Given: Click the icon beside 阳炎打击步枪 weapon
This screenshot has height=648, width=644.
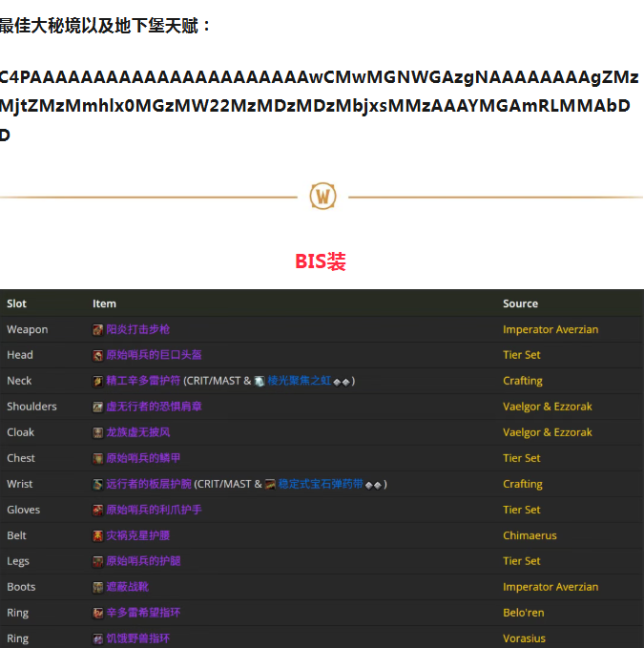Looking at the screenshot, I should [x=97, y=329].
